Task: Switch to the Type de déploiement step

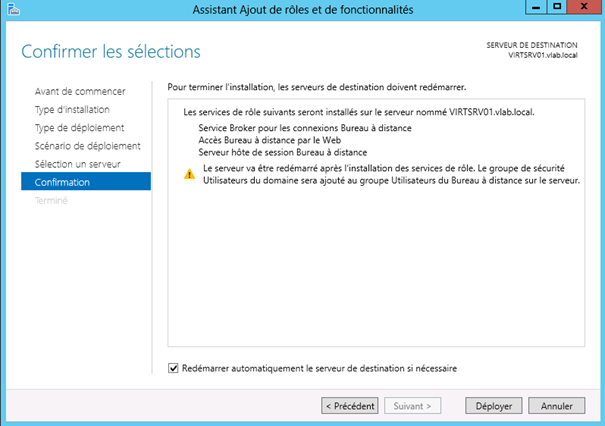Action: 78,127
